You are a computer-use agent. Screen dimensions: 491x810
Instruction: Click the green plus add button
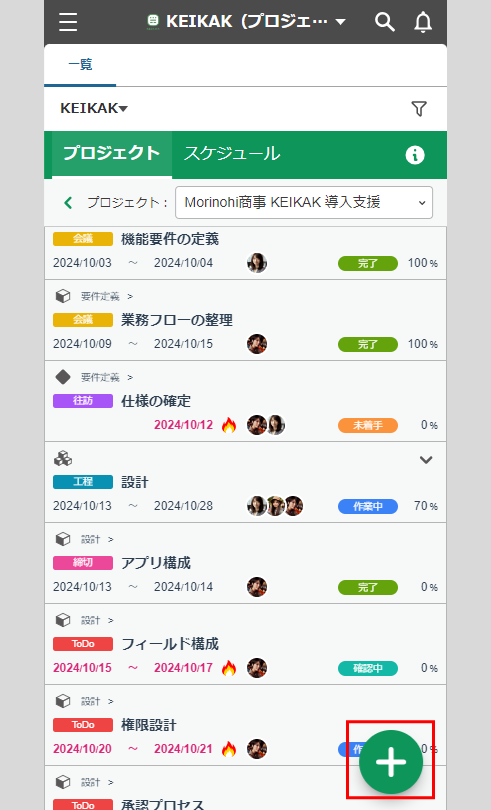(391, 761)
